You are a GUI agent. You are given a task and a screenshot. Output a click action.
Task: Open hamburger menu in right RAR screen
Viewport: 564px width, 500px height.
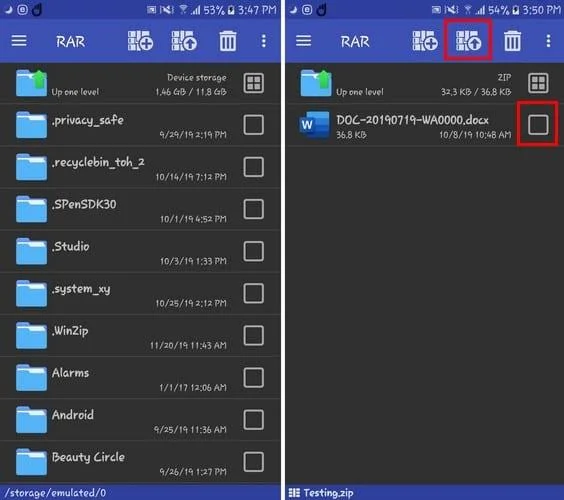(x=304, y=41)
